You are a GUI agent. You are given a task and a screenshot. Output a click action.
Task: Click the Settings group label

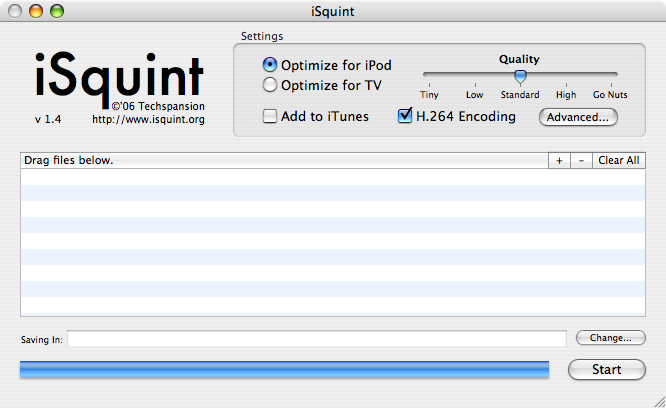pos(262,36)
